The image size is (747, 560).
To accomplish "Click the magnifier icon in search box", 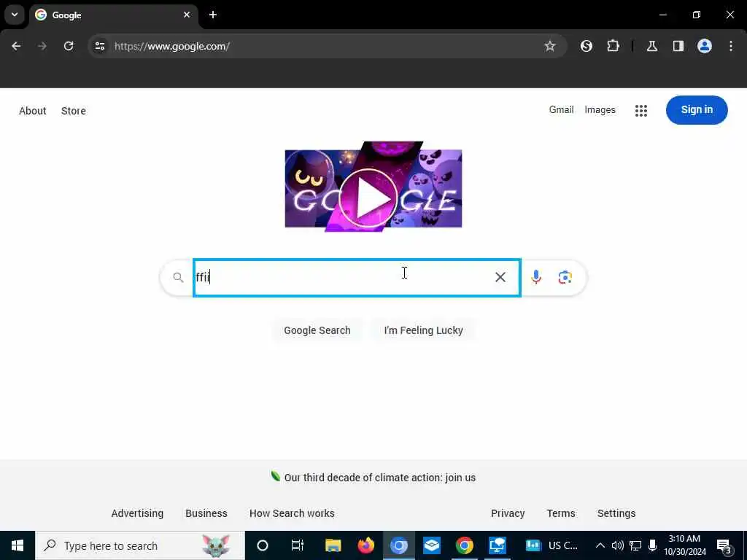I will pos(178,277).
